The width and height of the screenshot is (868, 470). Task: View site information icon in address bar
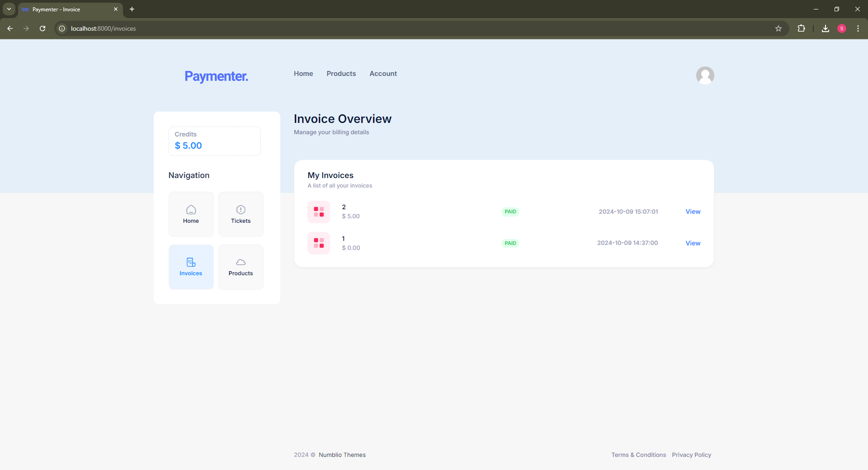[x=62, y=28]
